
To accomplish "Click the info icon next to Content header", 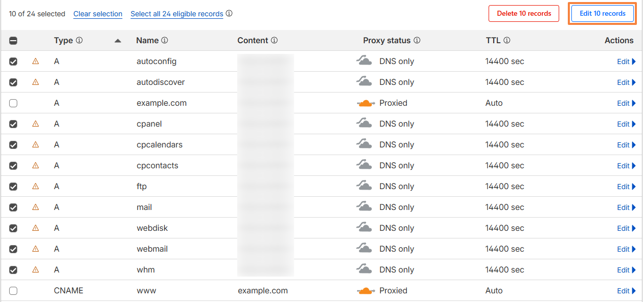I will point(274,41).
